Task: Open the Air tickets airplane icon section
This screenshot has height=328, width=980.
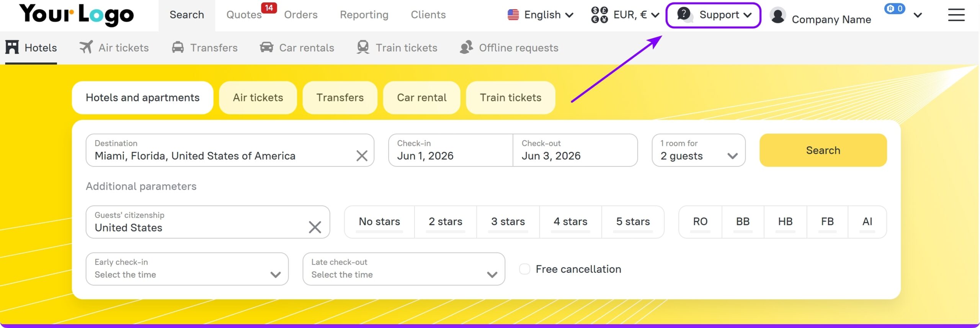Action: click(x=86, y=47)
